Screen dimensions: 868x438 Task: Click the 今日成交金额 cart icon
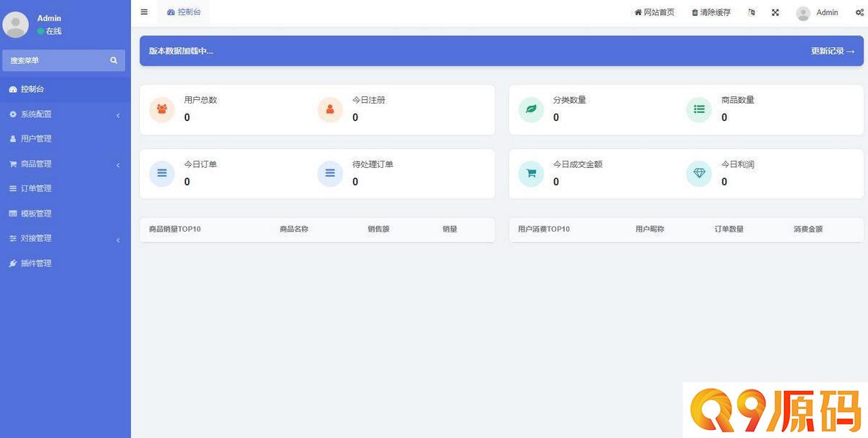click(x=531, y=174)
